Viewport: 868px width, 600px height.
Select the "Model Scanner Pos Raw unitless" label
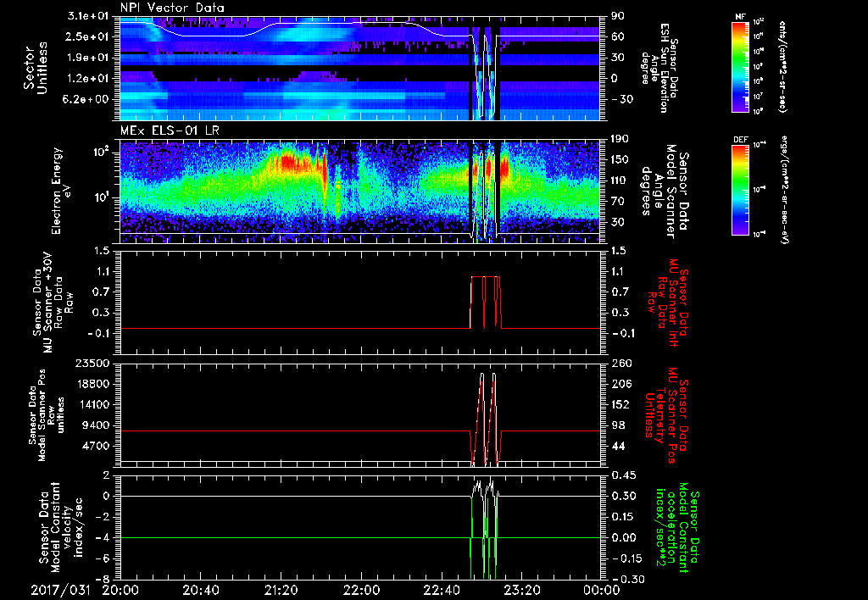click(47, 415)
